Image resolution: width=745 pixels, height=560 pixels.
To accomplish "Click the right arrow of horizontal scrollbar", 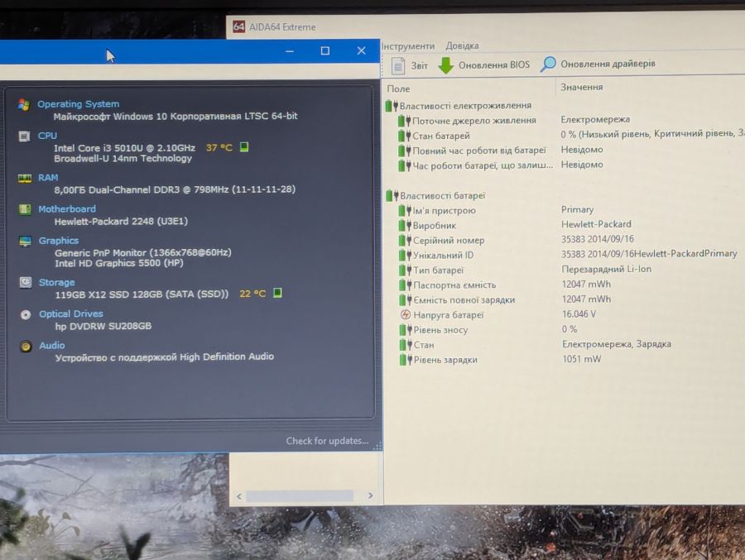I will pos(370,495).
